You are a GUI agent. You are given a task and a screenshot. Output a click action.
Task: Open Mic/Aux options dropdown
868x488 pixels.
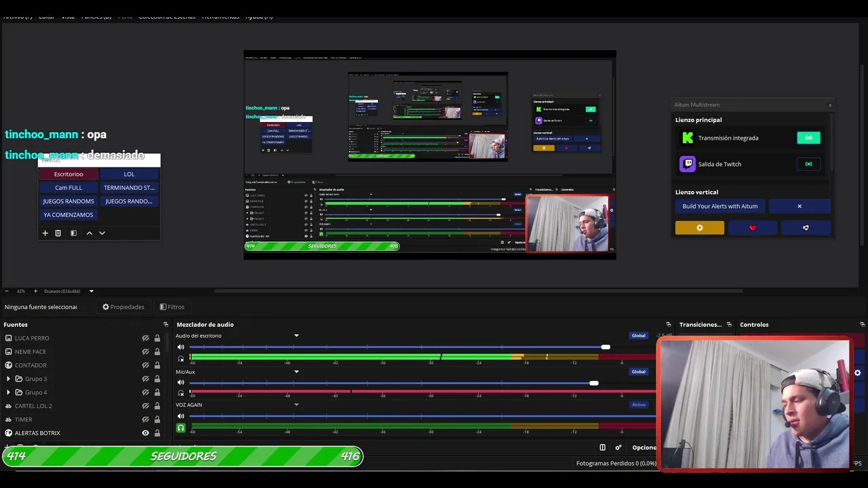[296, 371]
